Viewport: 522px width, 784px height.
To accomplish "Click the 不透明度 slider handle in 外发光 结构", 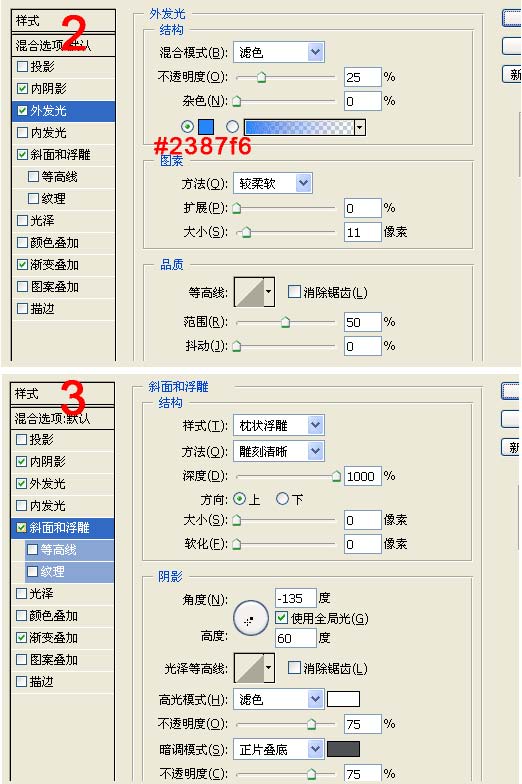I will tap(261, 77).
